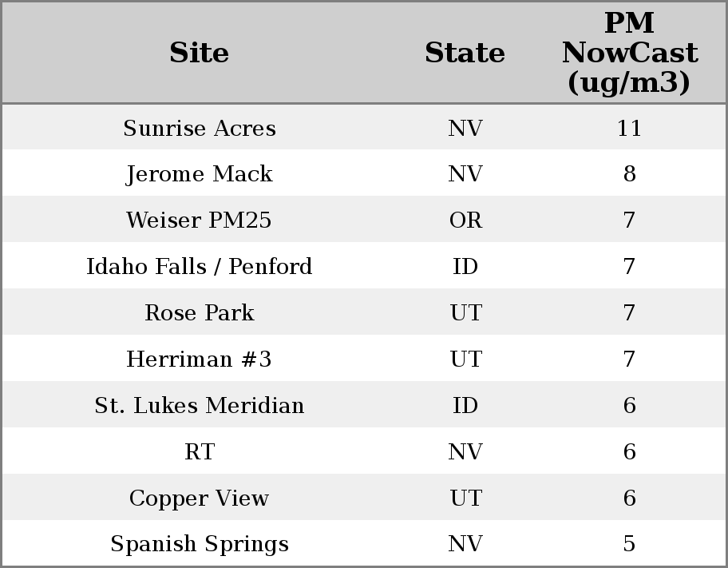728x568 pixels.
Task: Click the Weiser PM25 site name
Action: (200, 220)
